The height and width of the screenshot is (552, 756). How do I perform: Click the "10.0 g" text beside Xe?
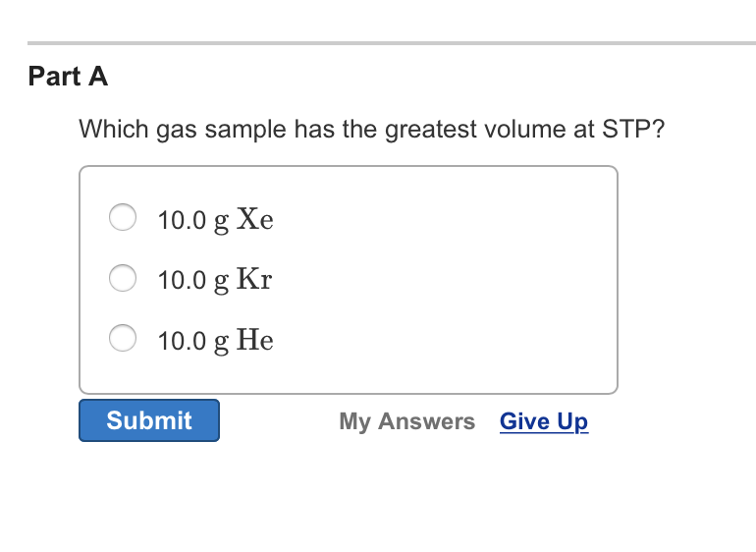[x=192, y=220]
